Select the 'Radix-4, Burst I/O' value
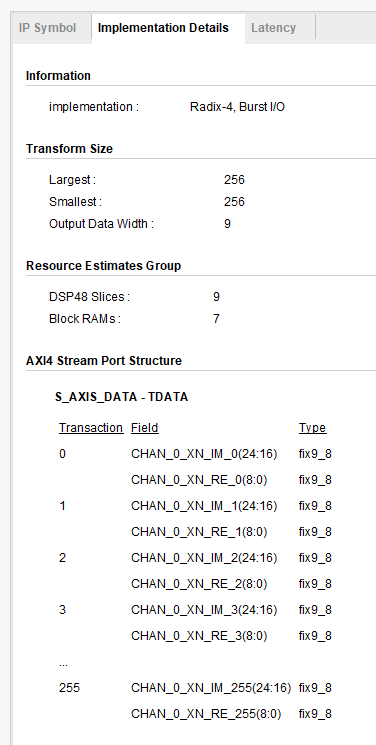Viewport: 376px width, 745px height. click(237, 107)
